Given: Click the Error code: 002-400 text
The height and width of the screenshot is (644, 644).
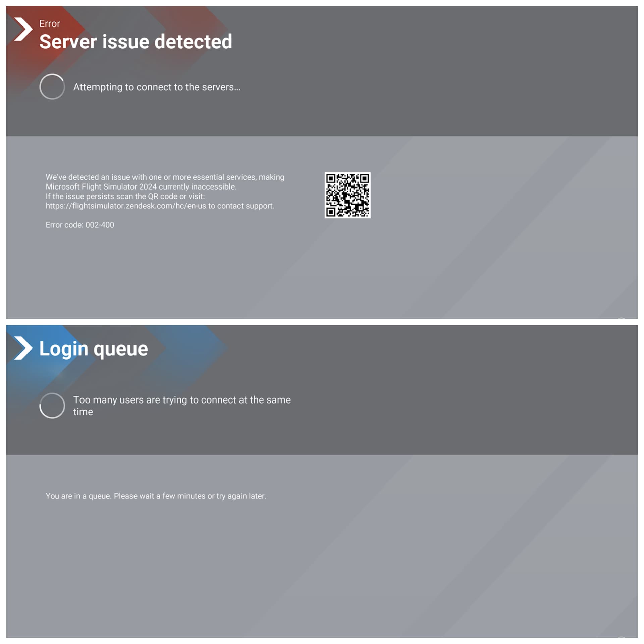Looking at the screenshot, I should [80, 225].
